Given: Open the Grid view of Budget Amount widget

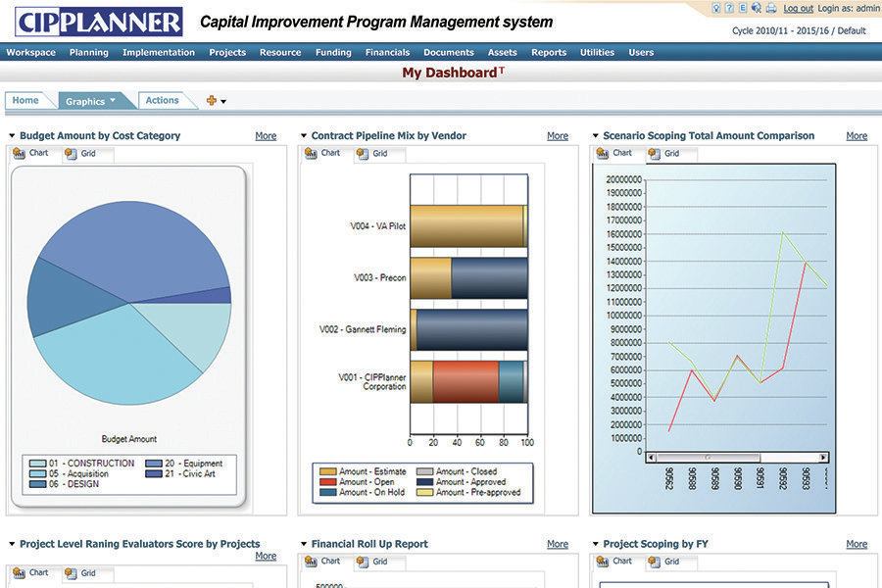Looking at the screenshot, I should [82, 153].
